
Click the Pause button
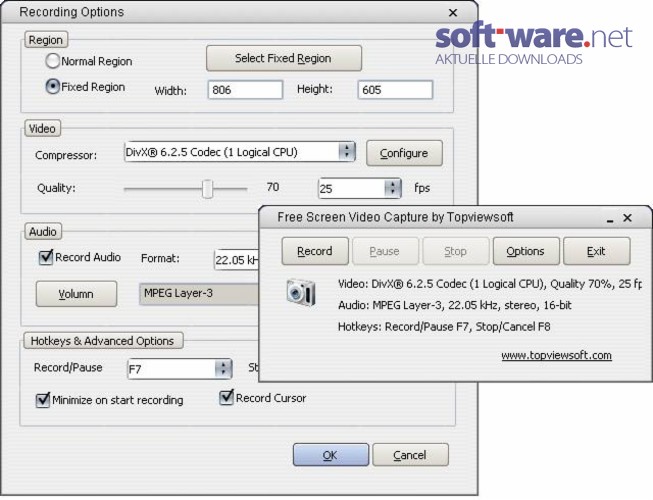[x=385, y=251]
